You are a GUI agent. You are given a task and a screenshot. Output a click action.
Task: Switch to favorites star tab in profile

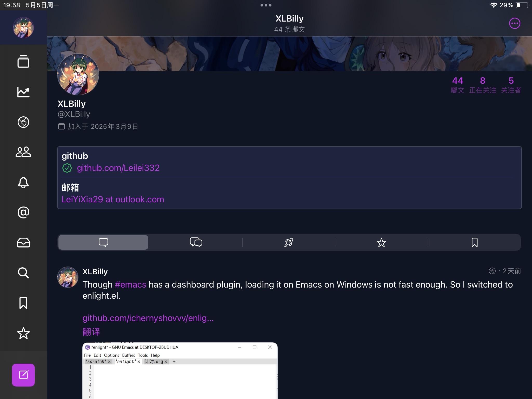point(381,242)
